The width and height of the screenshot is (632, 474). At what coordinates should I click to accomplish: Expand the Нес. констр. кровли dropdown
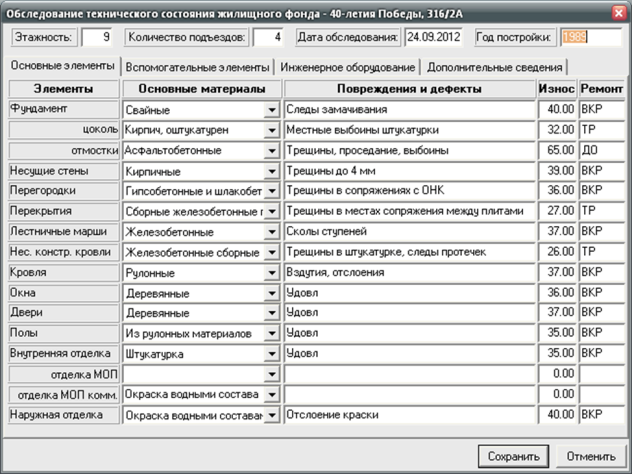pyautogui.click(x=272, y=252)
